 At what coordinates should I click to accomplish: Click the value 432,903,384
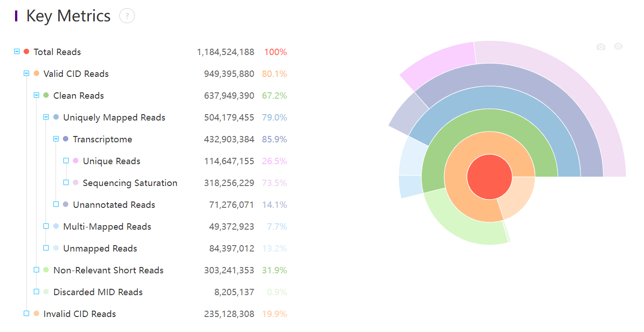pyautogui.click(x=229, y=139)
